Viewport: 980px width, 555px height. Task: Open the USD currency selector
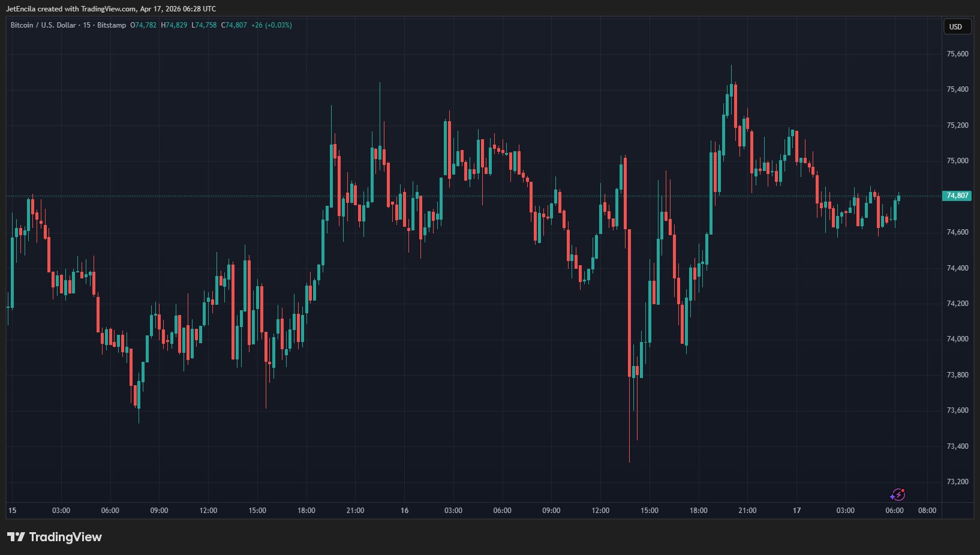pos(956,26)
